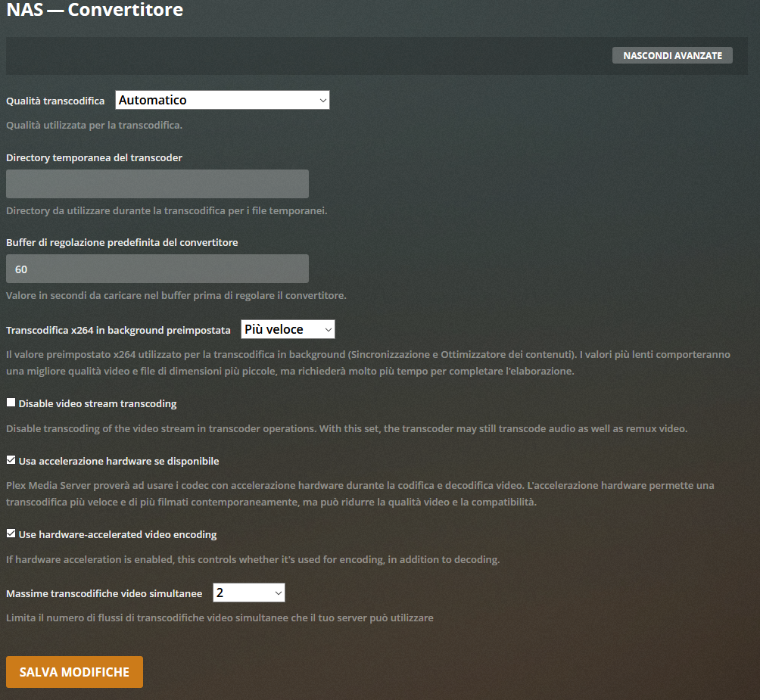Toggle Use hardware-accelerated video encoding checkbox

pos(11,534)
